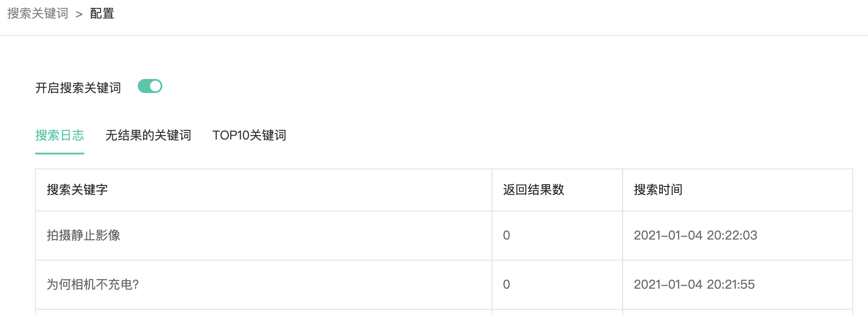
Task: Click the result count in the 为何相机不充电? row
Action: [x=506, y=284]
